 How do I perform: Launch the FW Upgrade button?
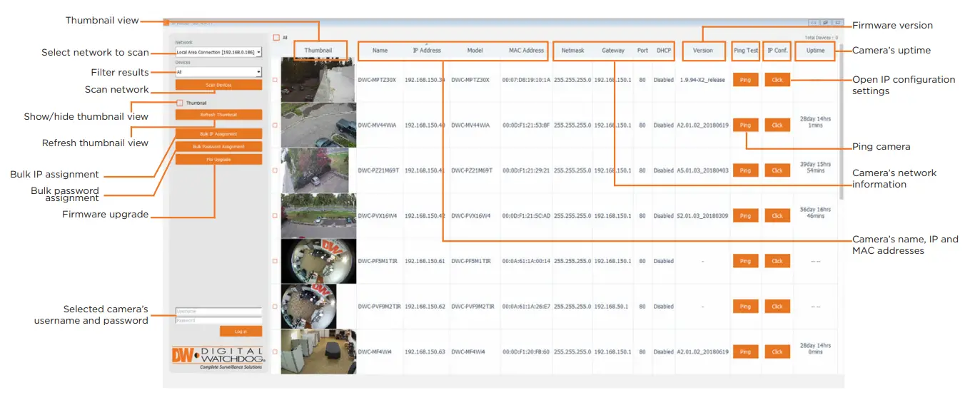pos(218,159)
